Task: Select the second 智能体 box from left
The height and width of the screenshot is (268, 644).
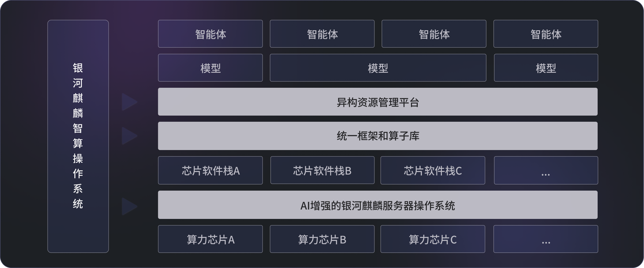Action: point(322,34)
